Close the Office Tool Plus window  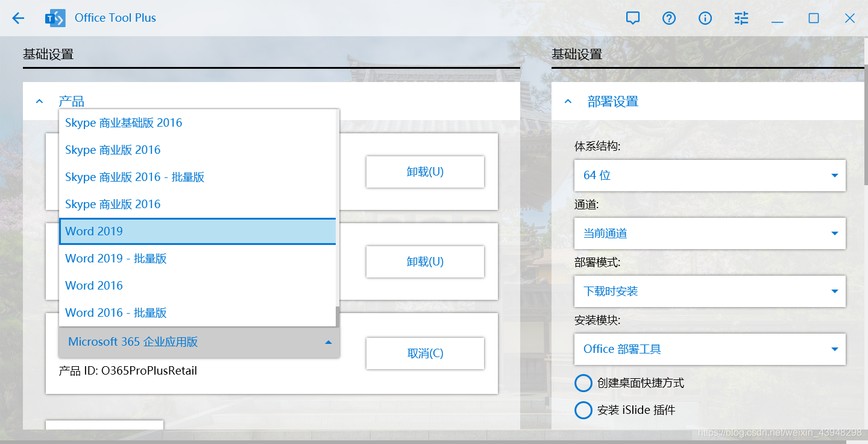849,18
